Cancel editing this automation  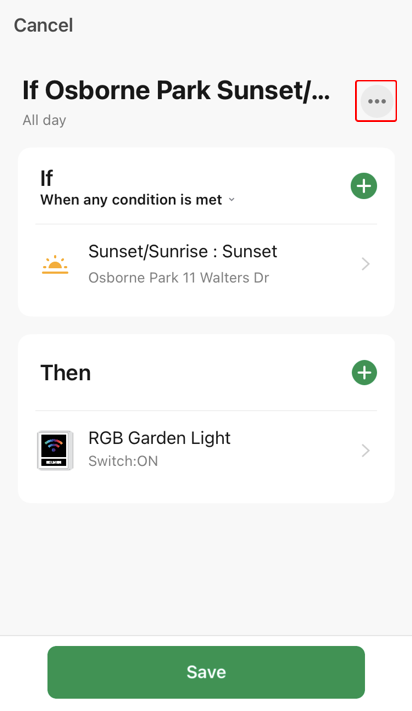click(x=44, y=25)
